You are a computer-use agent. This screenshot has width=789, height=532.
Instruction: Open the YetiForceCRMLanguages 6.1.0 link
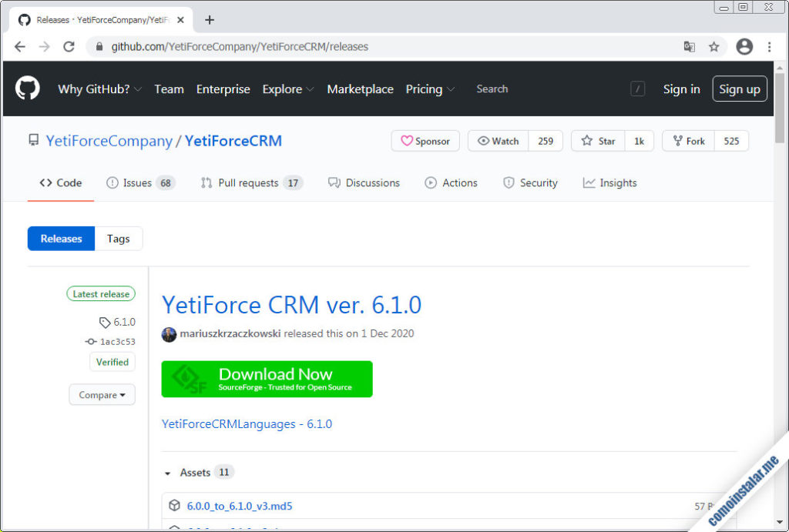click(x=247, y=423)
